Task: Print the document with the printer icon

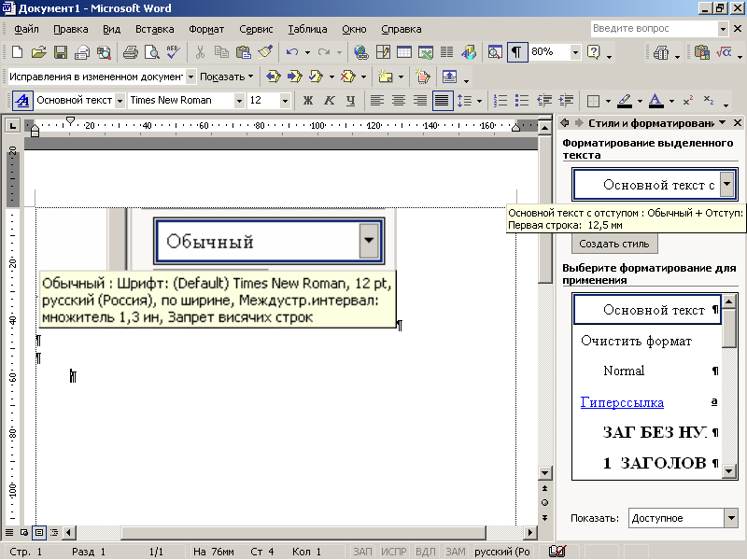Action: click(130, 52)
